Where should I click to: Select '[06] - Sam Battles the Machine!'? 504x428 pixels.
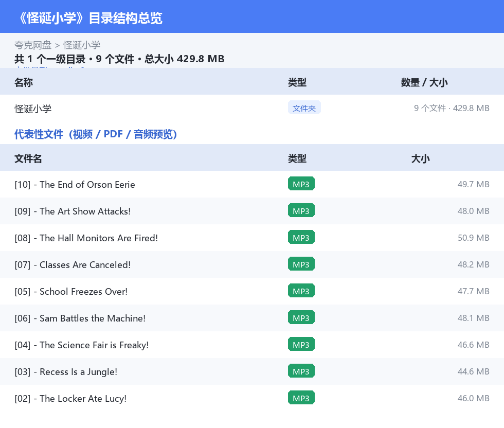(80, 318)
